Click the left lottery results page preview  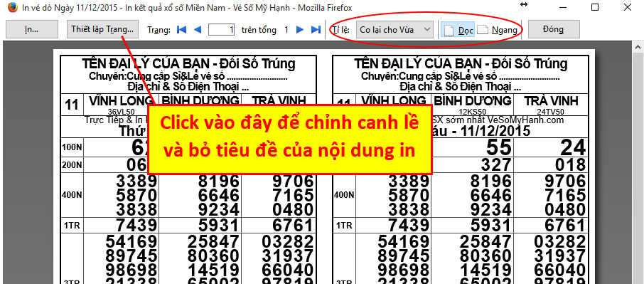[188, 169]
